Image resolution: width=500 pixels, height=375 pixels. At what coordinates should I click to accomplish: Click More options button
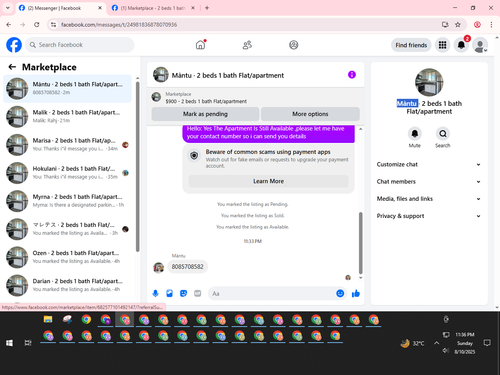point(310,114)
